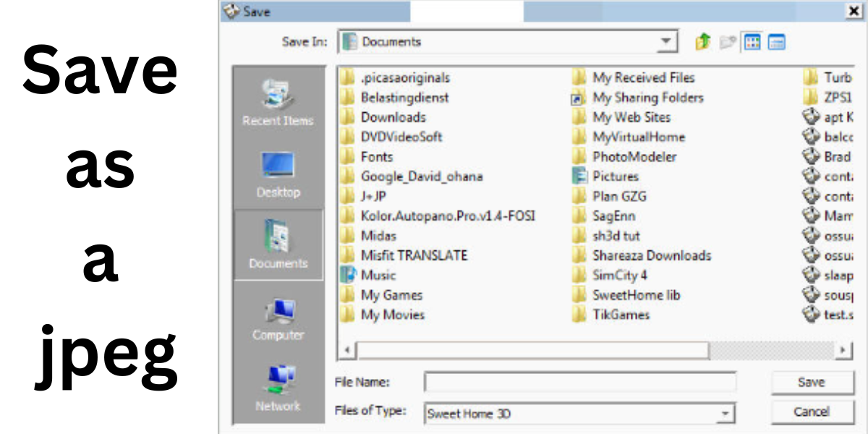868x434 pixels.
Task: Open Recent Items in sidebar
Action: 278,102
